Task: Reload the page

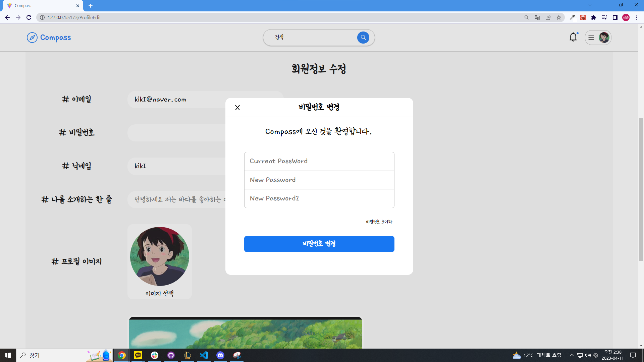Action: pos(29,17)
